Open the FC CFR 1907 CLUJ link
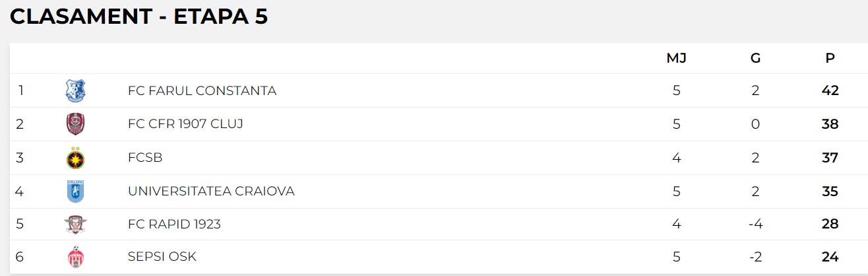The height and width of the screenshot is (276, 868). (x=185, y=124)
